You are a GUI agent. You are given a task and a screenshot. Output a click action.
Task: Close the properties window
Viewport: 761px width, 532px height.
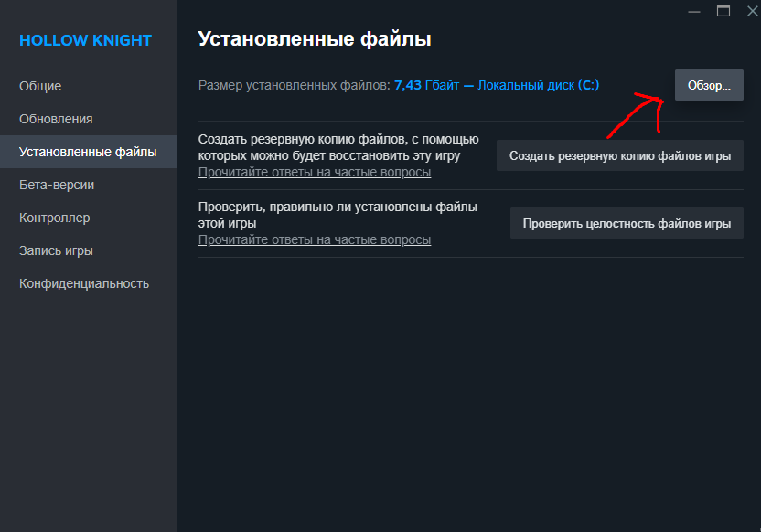coord(752,11)
